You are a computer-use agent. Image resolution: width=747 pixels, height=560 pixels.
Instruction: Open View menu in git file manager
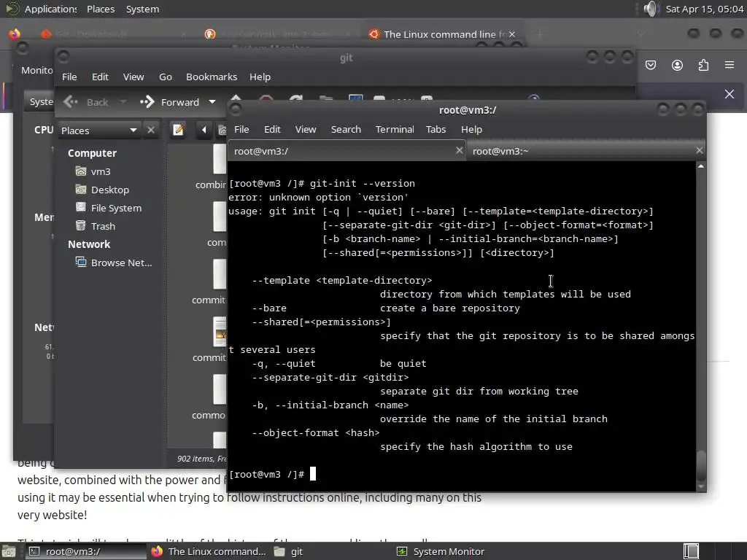click(133, 77)
